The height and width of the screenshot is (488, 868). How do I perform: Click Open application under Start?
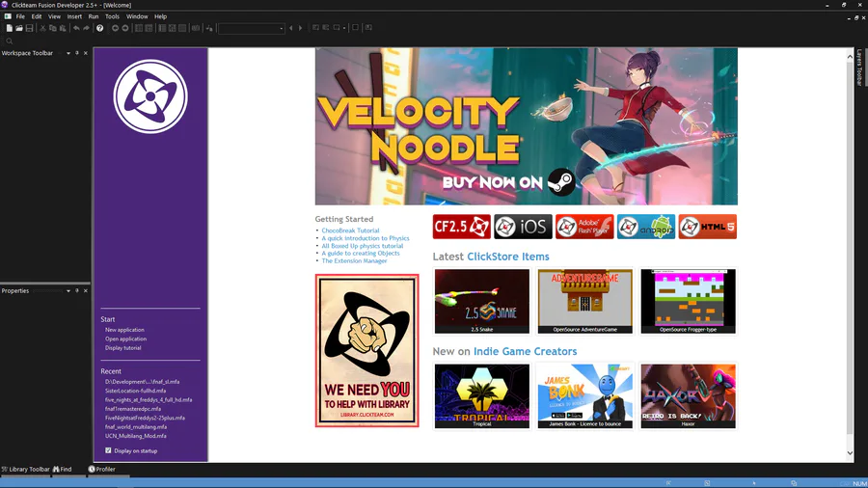[x=125, y=339]
